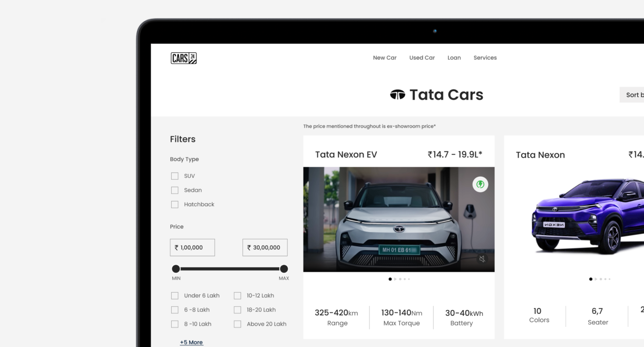Screen dimensions: 644x347
Task: Open the Used Car menu
Action: tap(422, 58)
